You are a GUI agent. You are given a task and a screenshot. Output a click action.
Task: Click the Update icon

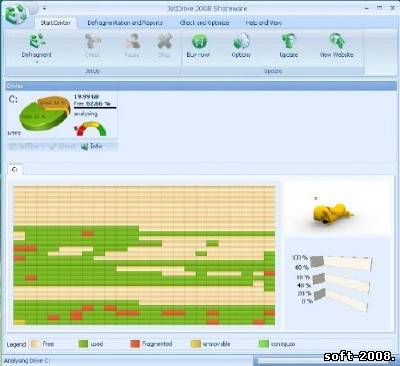point(289,41)
